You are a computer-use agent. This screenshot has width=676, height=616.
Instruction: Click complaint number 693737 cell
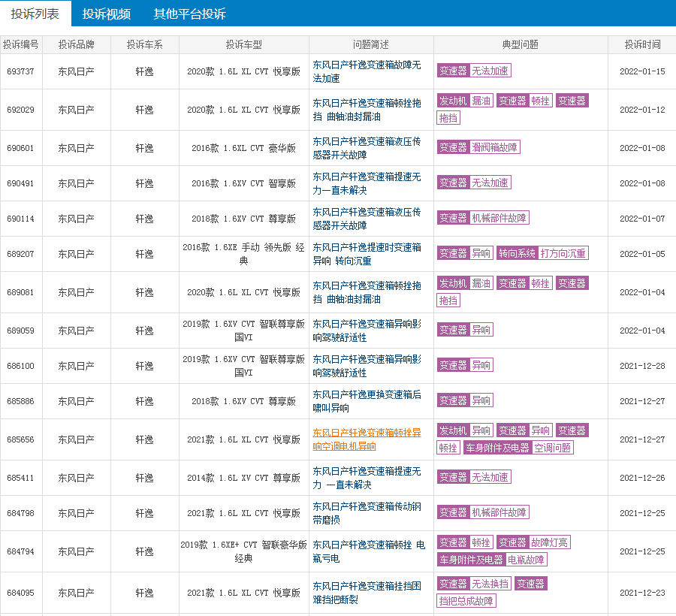20,71
